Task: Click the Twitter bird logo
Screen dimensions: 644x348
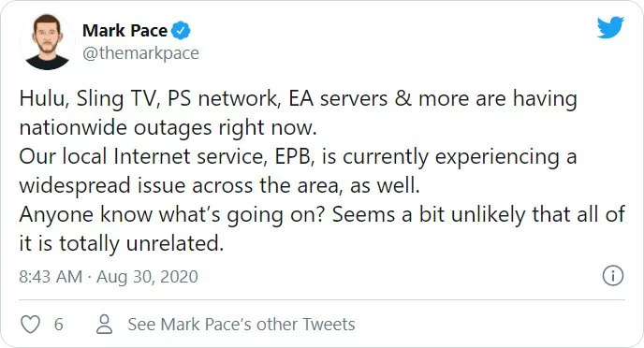Action: click(610, 27)
